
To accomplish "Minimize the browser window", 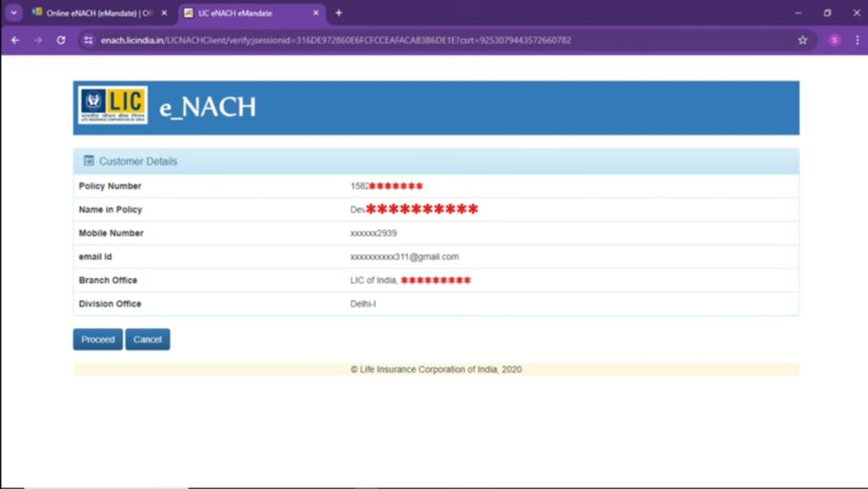I will coord(798,13).
